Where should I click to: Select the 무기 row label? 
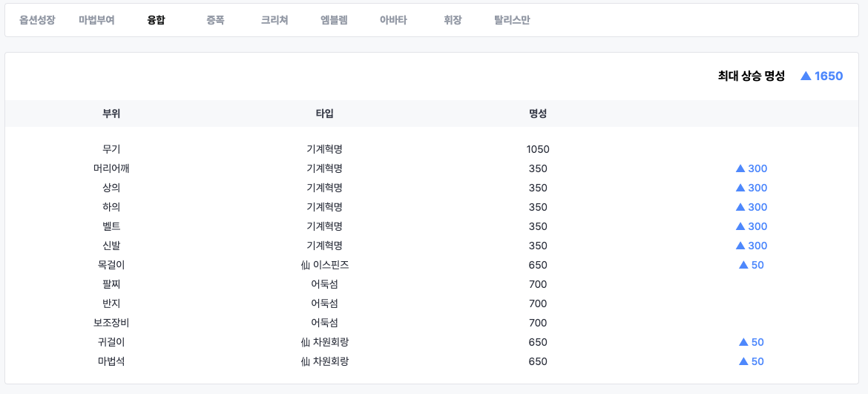111,149
